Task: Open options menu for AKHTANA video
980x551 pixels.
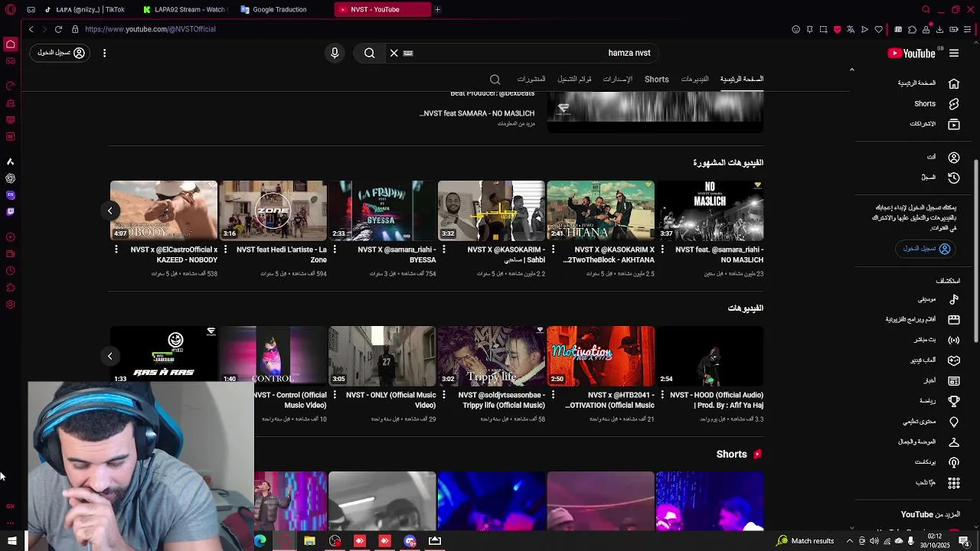Action: pyautogui.click(x=553, y=249)
